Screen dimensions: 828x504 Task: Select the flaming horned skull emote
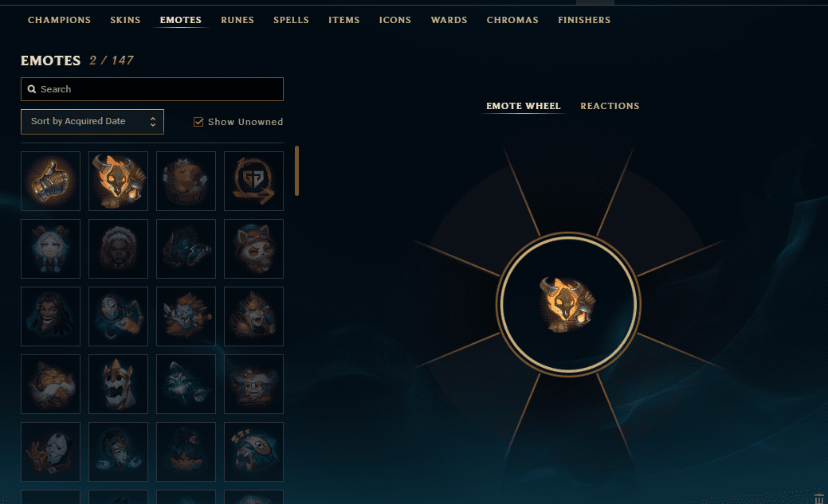point(118,181)
